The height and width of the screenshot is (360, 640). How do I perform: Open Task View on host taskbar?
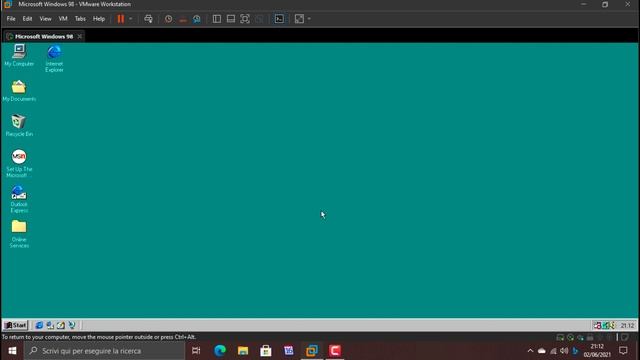196,351
